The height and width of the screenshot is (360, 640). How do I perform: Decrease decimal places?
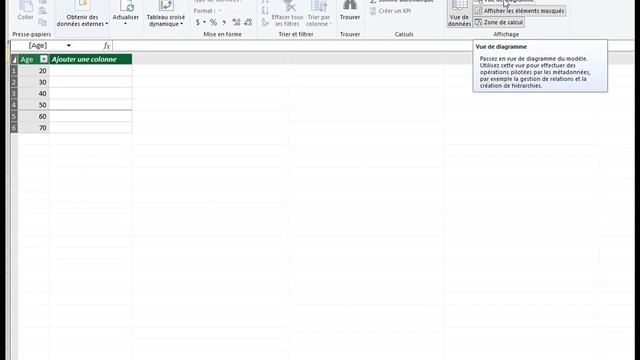click(248, 22)
